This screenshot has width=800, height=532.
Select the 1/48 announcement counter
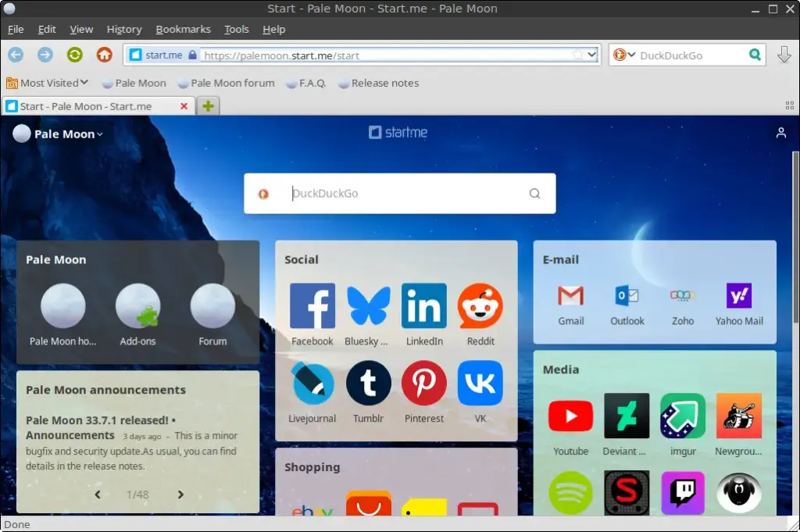(137, 495)
